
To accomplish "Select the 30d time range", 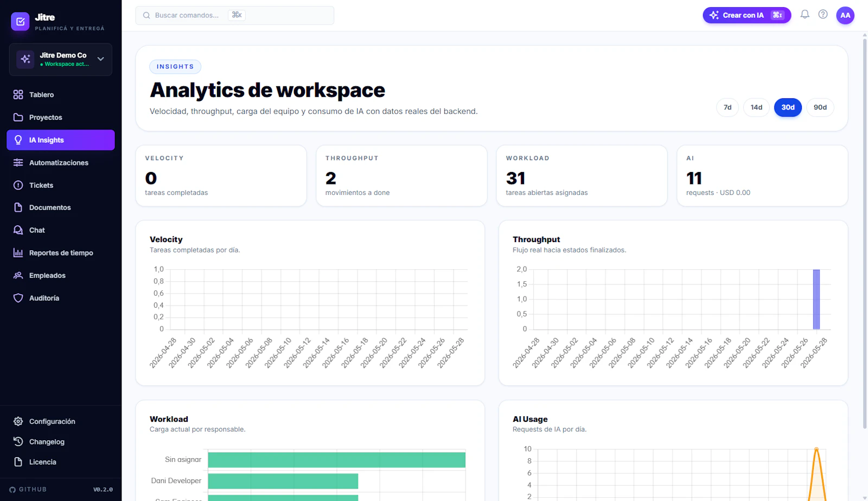I will [x=788, y=107].
